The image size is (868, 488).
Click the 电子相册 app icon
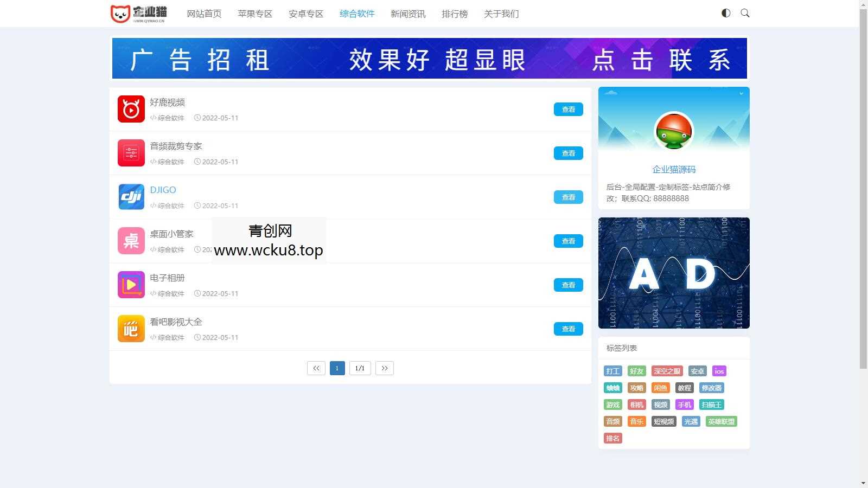tap(130, 284)
